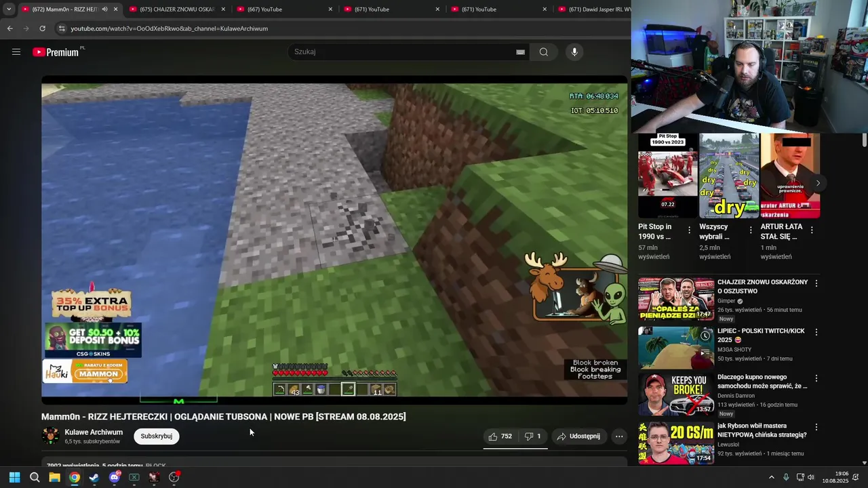
Task: Open CHAJZER ZNOWU OSKARŻONY video thumbnail
Action: click(675, 299)
